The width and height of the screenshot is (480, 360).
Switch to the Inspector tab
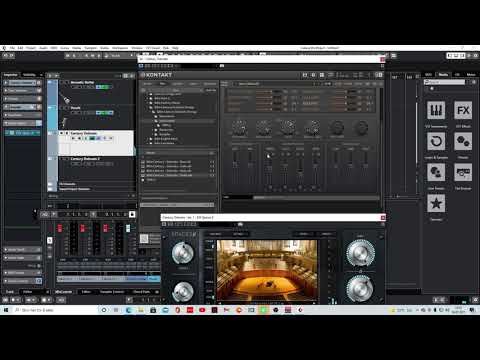11,75
